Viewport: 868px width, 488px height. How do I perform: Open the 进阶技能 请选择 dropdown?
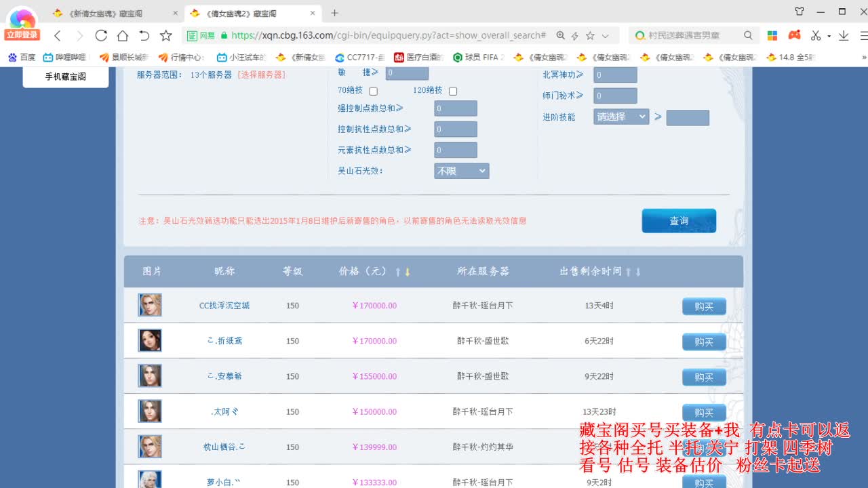pos(620,116)
